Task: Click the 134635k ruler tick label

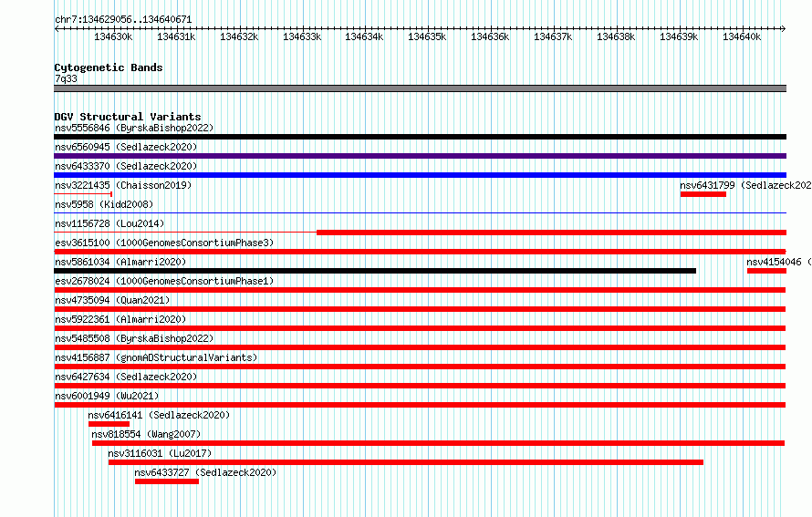Action: click(427, 37)
